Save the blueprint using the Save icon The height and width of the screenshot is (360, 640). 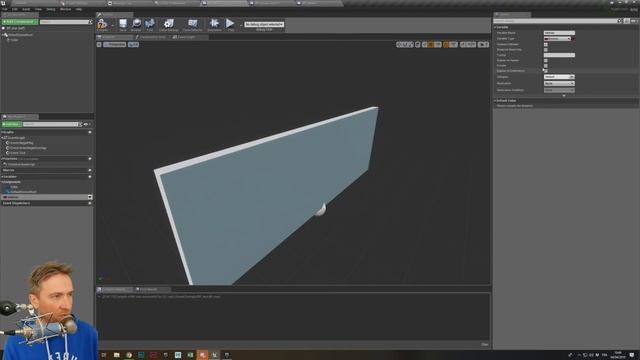(123, 24)
